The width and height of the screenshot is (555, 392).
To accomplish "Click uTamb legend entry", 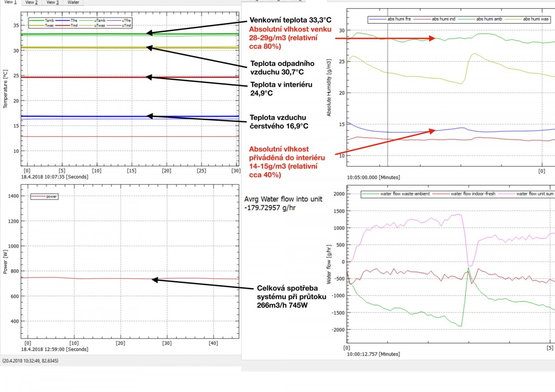I will coord(100,21).
